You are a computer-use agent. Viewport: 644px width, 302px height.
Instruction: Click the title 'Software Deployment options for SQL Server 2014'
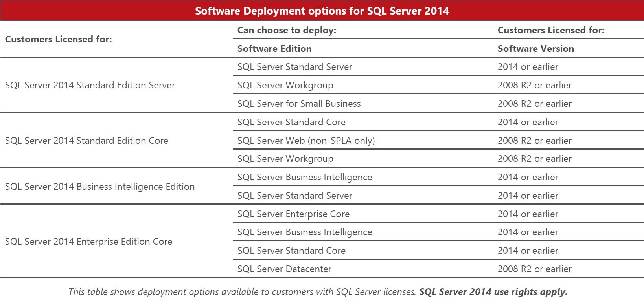(x=322, y=11)
